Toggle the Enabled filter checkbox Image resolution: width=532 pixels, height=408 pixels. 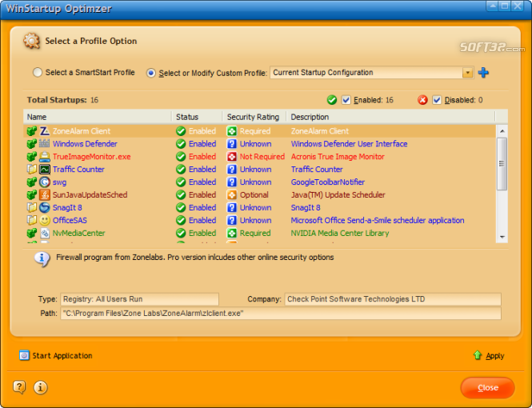click(x=346, y=100)
